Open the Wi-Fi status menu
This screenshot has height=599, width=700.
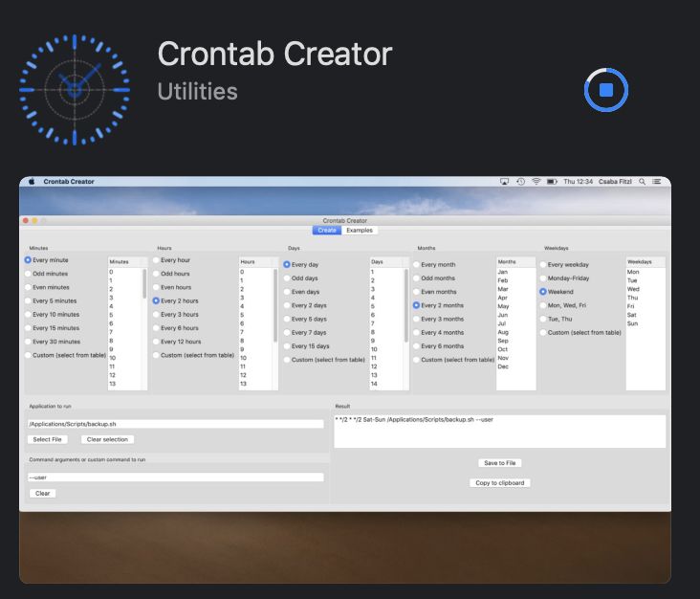click(x=536, y=182)
